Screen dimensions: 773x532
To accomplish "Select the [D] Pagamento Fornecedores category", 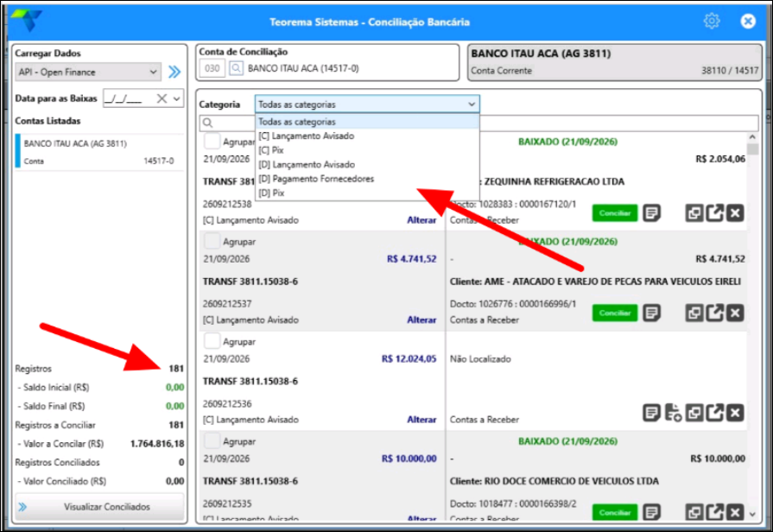I will click(x=367, y=179).
